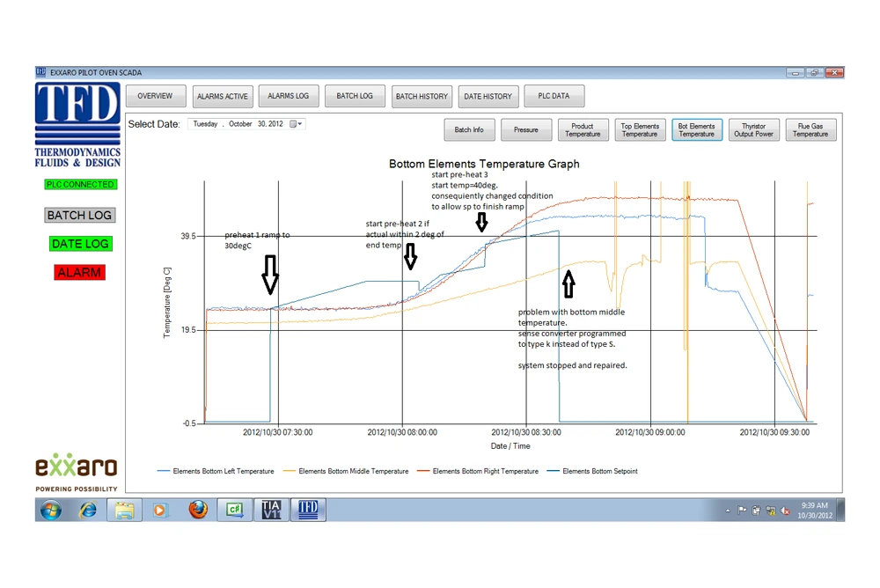
Task: Launch the C# application pinned to the taskbar
Action: [x=234, y=510]
